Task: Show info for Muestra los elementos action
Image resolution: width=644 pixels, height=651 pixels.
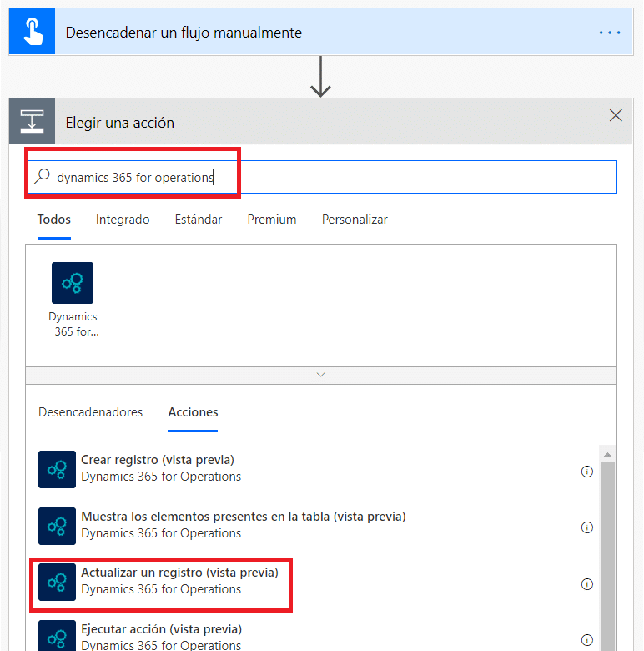Action: (586, 527)
